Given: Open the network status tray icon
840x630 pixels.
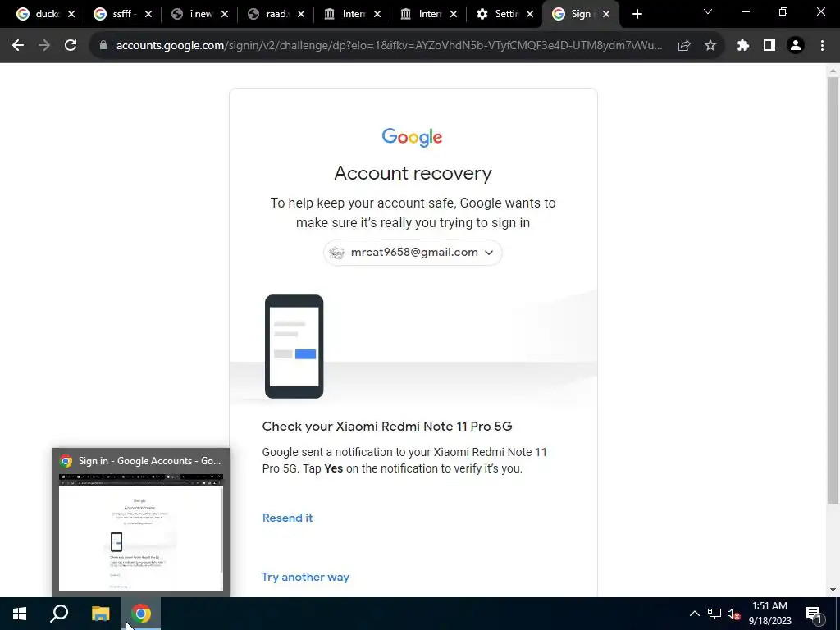Looking at the screenshot, I should 714,614.
